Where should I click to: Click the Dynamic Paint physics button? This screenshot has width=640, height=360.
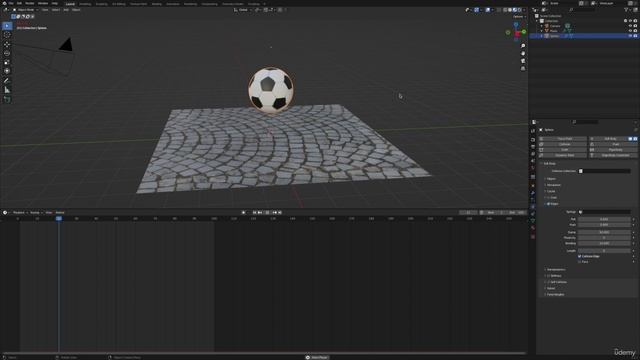point(563,155)
